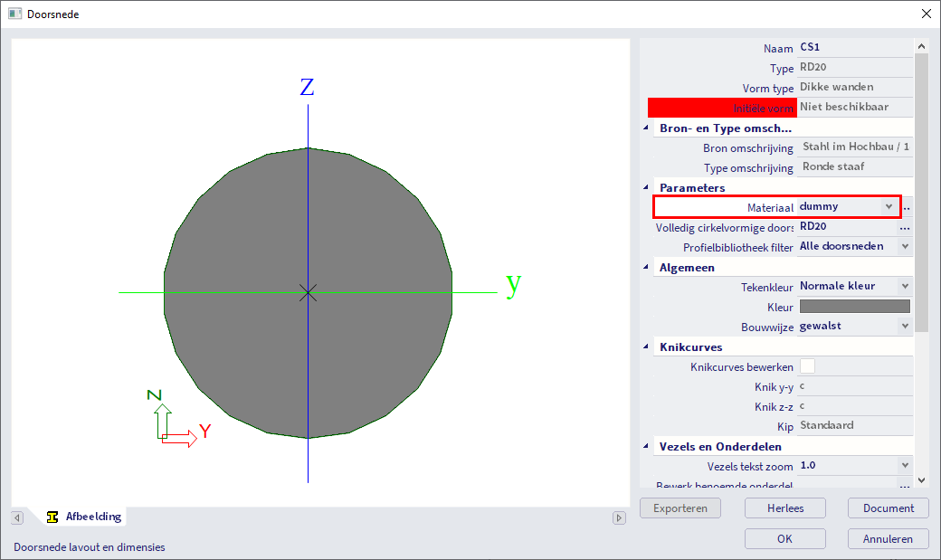Click the left tab-scroll arrow below the drawing

click(x=16, y=517)
